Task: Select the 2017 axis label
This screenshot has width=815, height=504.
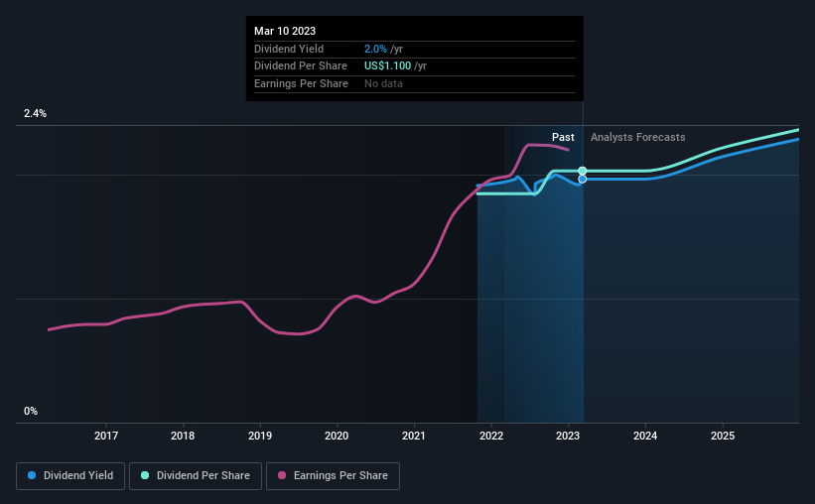Action: 106,436
